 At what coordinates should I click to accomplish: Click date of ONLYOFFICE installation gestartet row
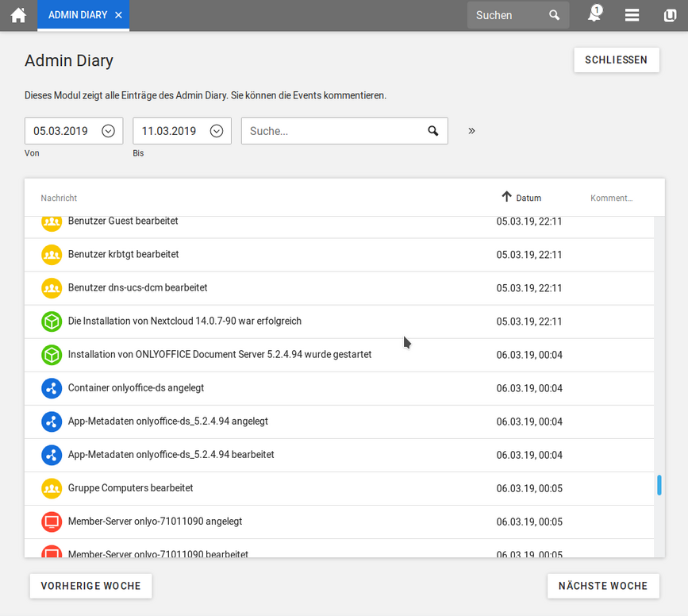tap(529, 355)
